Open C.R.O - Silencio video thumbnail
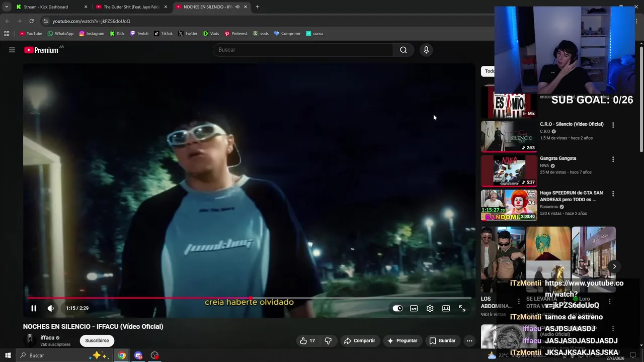The height and width of the screenshot is (362, 644). click(x=509, y=136)
